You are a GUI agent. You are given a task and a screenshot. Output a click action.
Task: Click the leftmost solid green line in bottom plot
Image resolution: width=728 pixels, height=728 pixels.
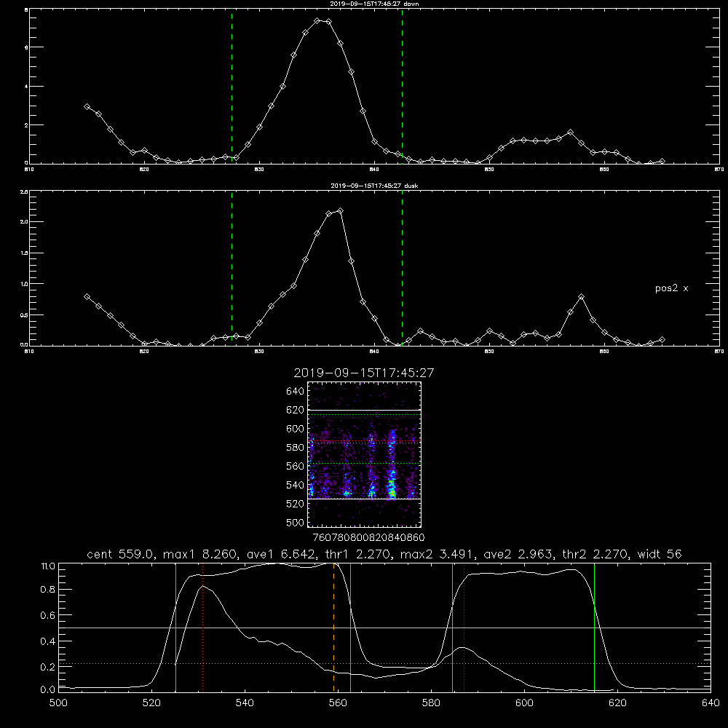pos(175,628)
